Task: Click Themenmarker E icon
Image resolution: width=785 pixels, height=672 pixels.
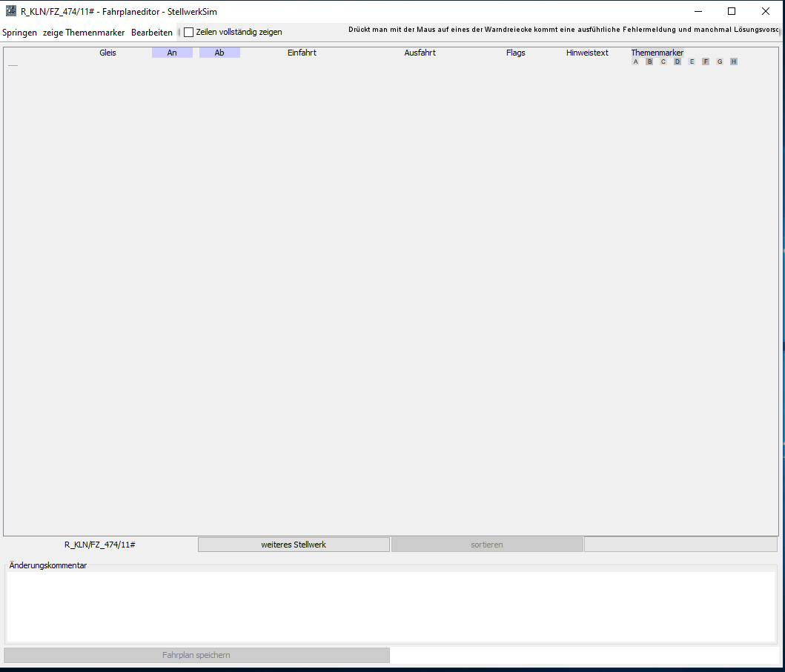Action: point(692,61)
